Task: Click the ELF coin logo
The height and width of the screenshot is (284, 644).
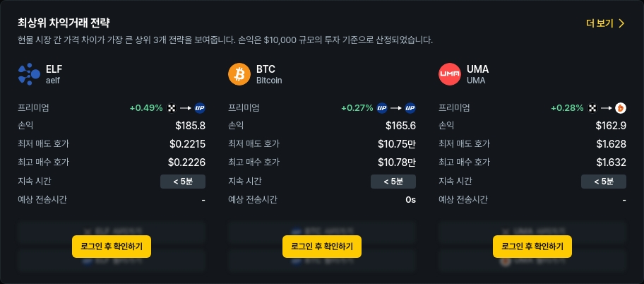Action: 30,74
